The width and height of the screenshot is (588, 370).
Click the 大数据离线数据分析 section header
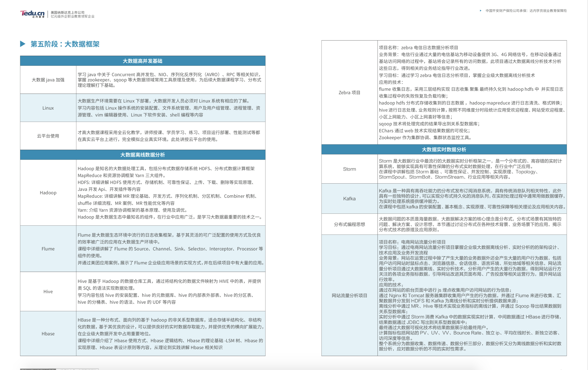coord(143,155)
